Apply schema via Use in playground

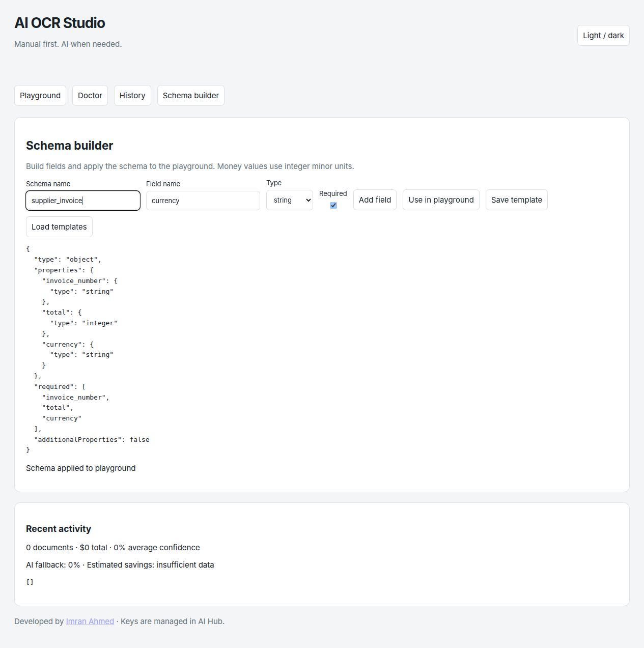coord(441,200)
